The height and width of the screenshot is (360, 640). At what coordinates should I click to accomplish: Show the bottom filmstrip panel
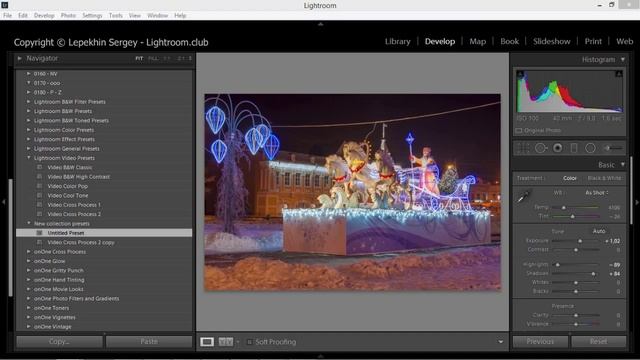click(x=320, y=356)
